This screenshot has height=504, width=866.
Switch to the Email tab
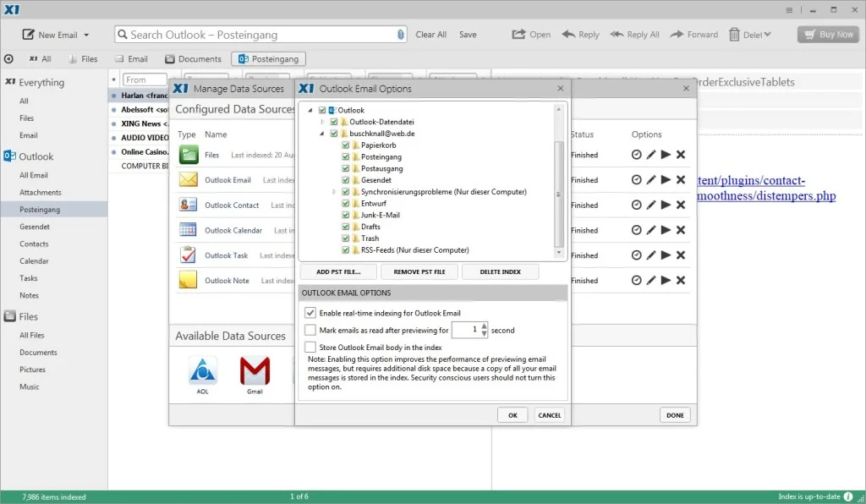click(131, 58)
